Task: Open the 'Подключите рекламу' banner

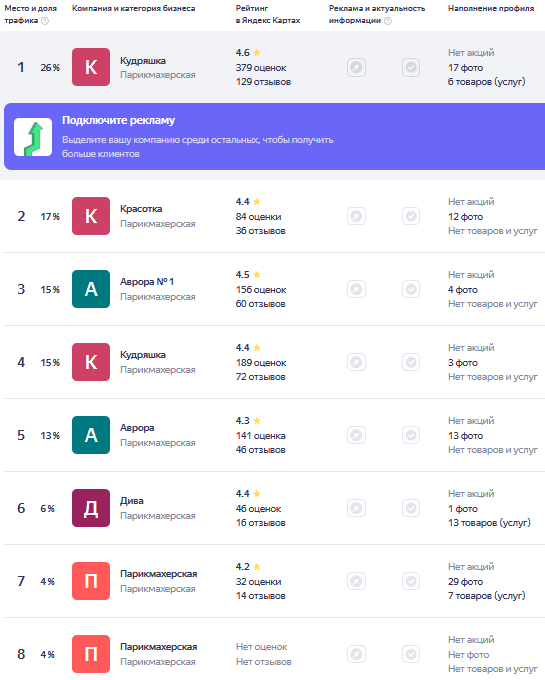Action: click(274, 137)
